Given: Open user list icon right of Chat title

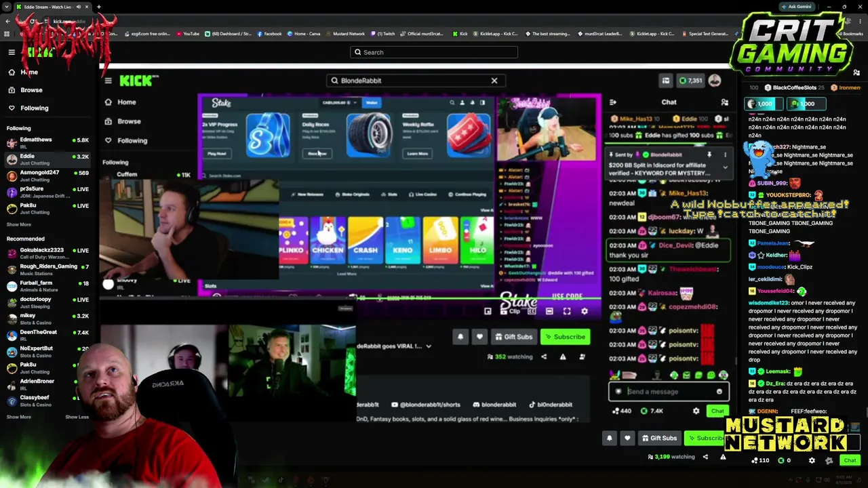Looking at the screenshot, I should [724, 102].
